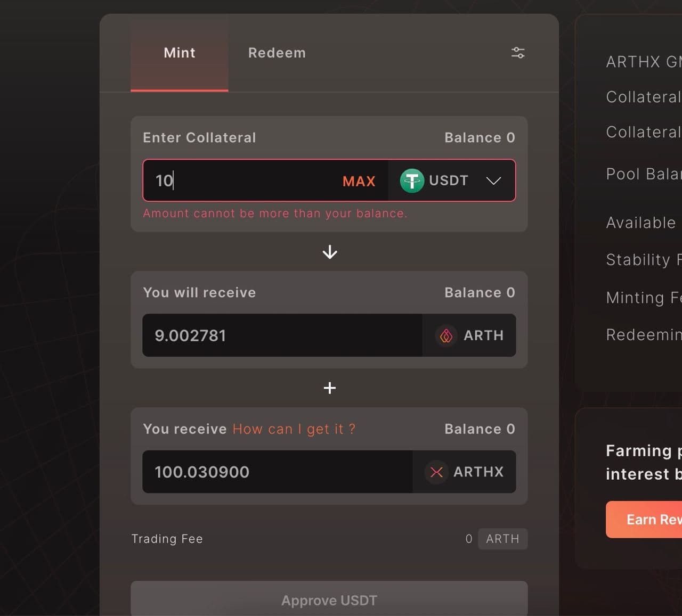Click the Earn Rewards button in farming card
Screen dimensions: 682x616
tap(644, 519)
